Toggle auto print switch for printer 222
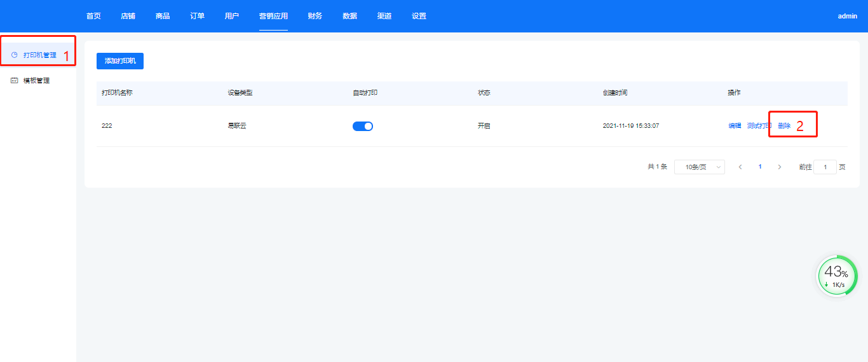 coord(363,126)
